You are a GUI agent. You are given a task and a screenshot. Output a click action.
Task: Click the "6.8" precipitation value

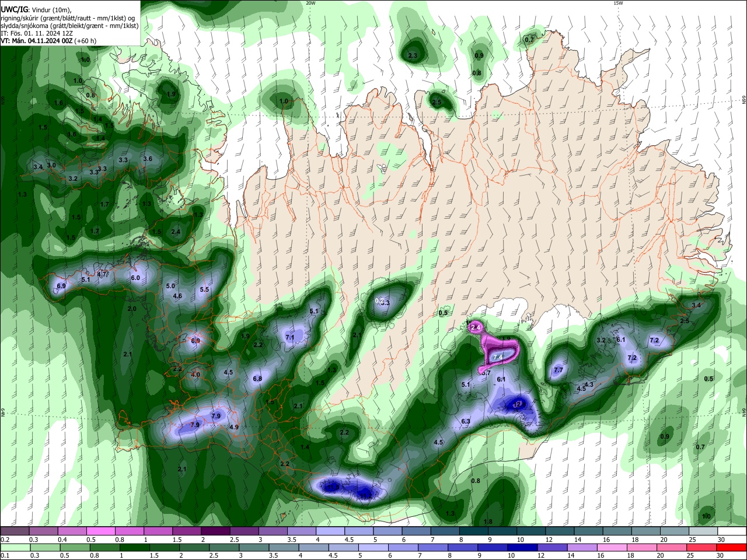[x=257, y=379]
